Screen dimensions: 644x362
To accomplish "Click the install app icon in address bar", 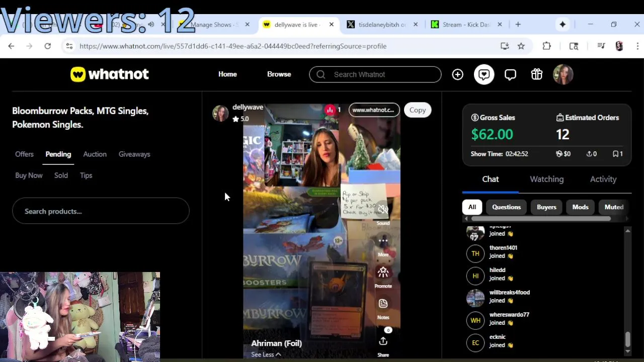I will 505,46.
